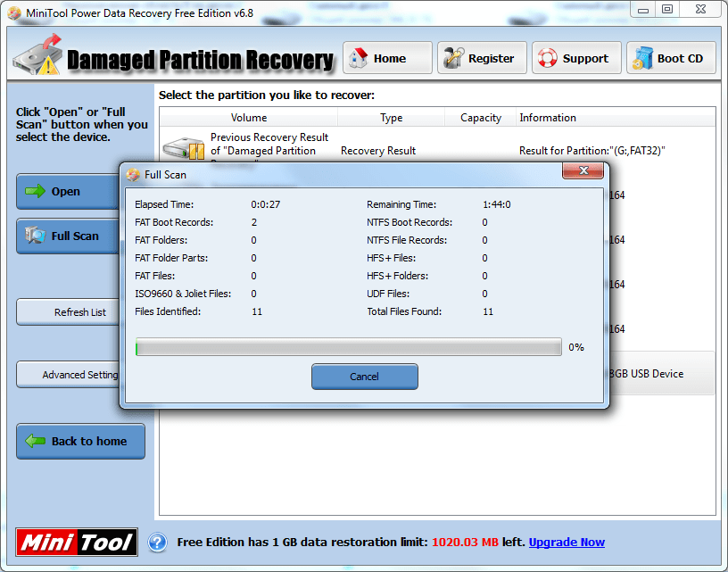The width and height of the screenshot is (728, 572).
Task: Click the house icon on Home
Action: point(358,58)
